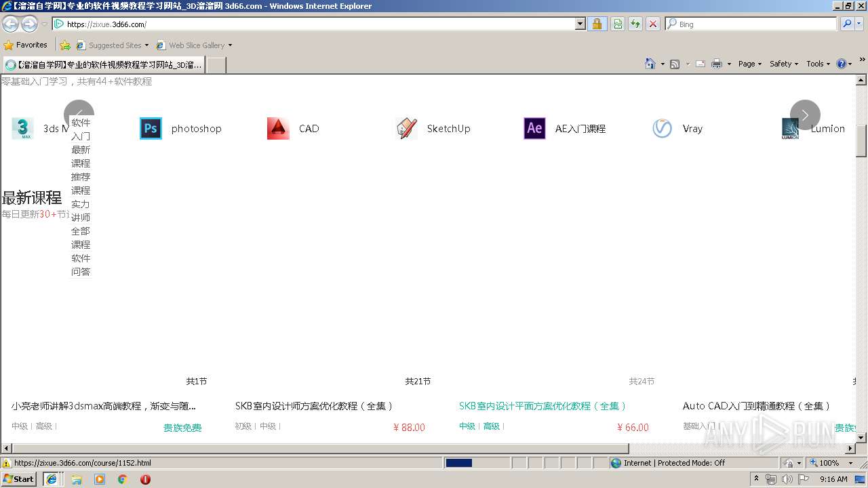Viewport: 868px width, 488px height.
Task: Click the page loading progress bar
Action: pos(477,463)
